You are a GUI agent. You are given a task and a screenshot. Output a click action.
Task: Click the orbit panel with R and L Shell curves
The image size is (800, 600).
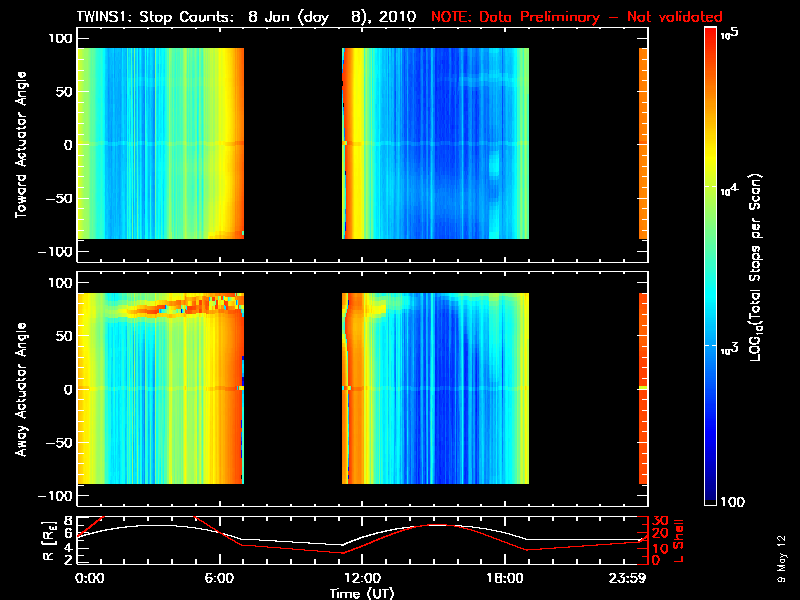[362, 540]
